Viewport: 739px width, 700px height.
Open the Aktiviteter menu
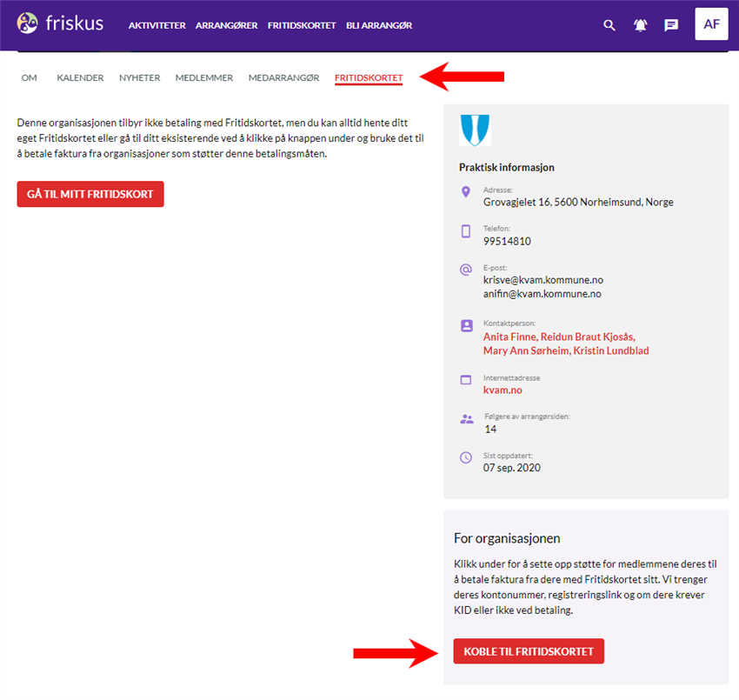(157, 25)
